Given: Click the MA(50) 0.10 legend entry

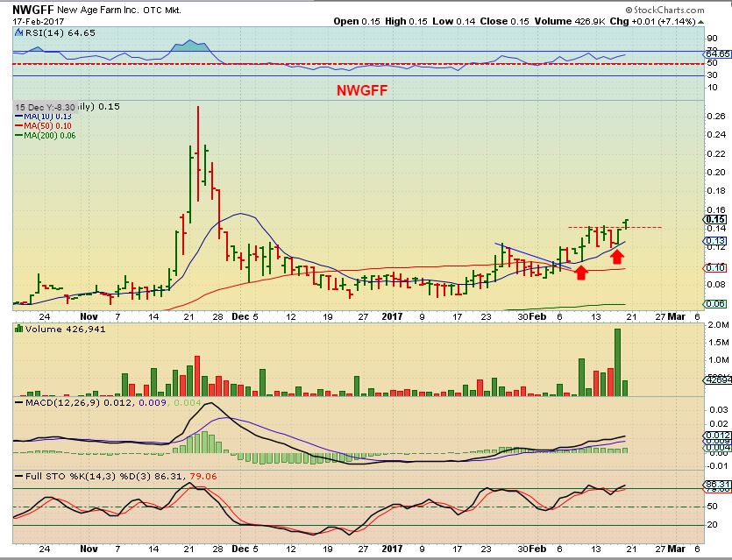Looking at the screenshot, I should pyautogui.click(x=44, y=125).
